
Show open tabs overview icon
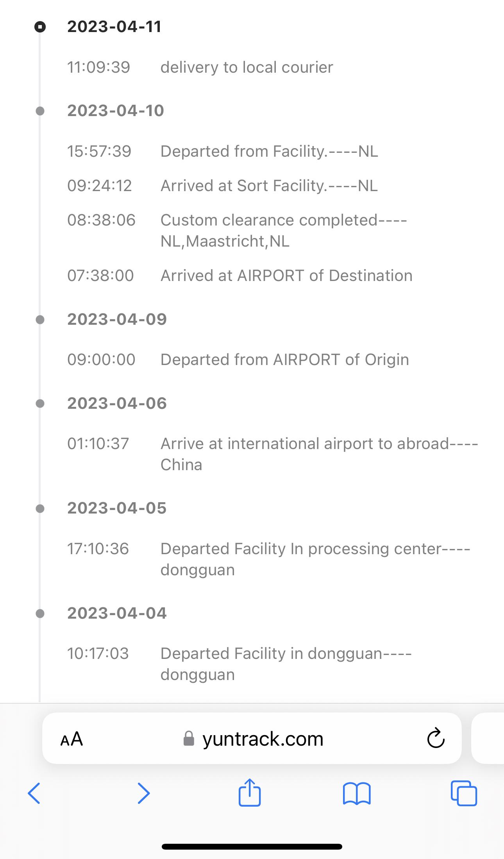[464, 793]
